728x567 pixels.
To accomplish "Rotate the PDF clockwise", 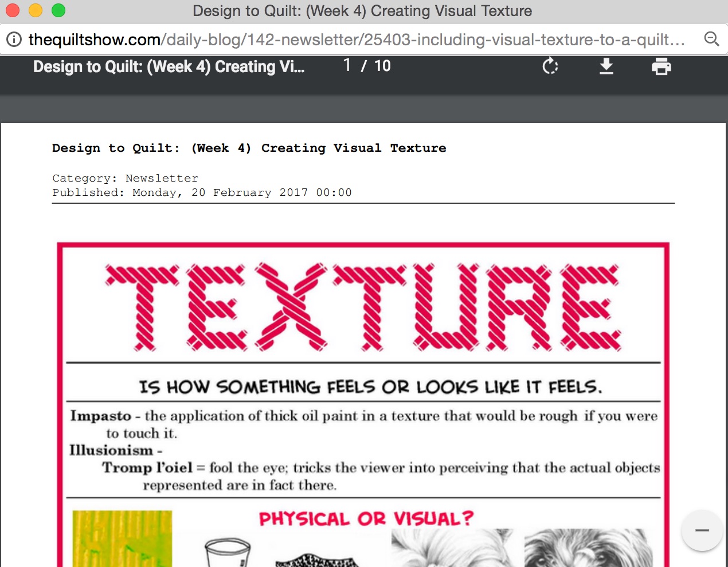I will click(550, 66).
